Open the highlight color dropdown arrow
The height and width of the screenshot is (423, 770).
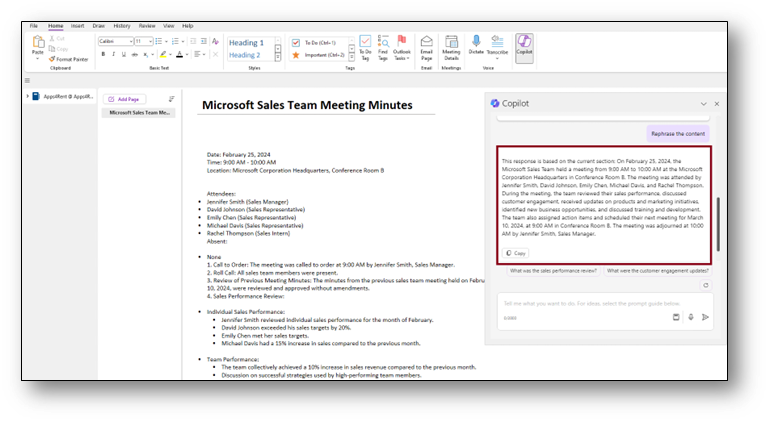[x=170, y=55]
